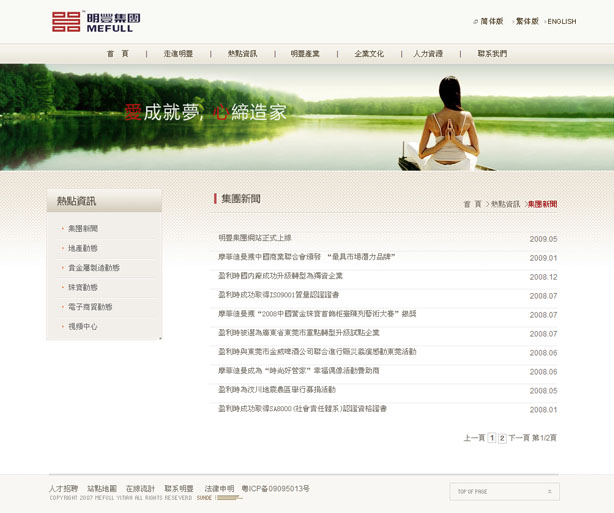
Task: Click the Mefull company logo
Action: coord(91,21)
